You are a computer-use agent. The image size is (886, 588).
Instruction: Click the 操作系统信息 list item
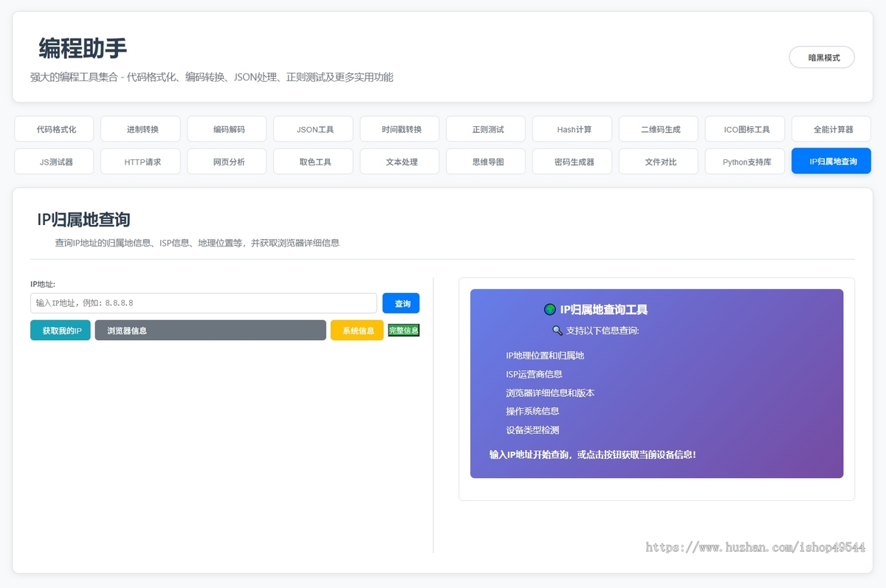(532, 411)
